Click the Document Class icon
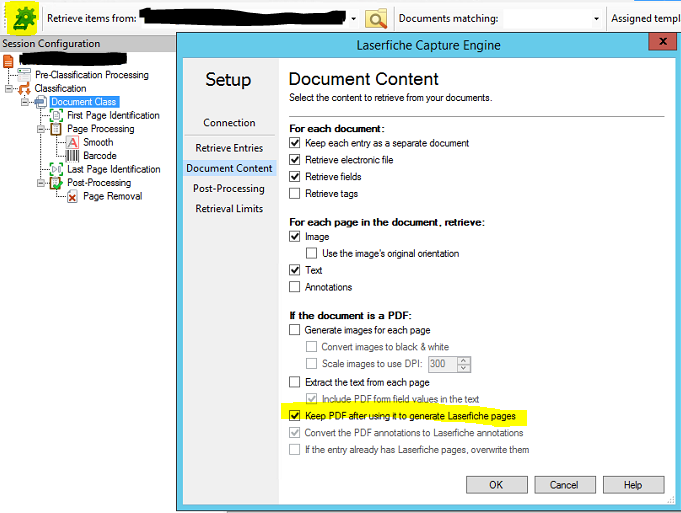 click(x=41, y=102)
